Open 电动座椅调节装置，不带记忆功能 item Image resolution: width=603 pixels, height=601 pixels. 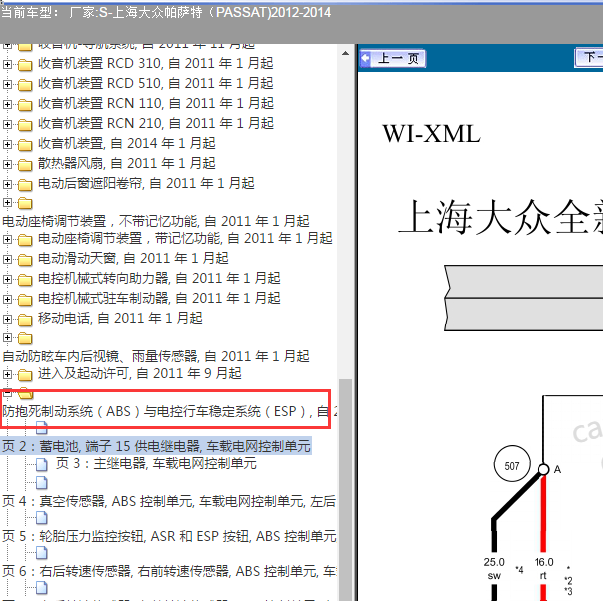tap(156, 221)
